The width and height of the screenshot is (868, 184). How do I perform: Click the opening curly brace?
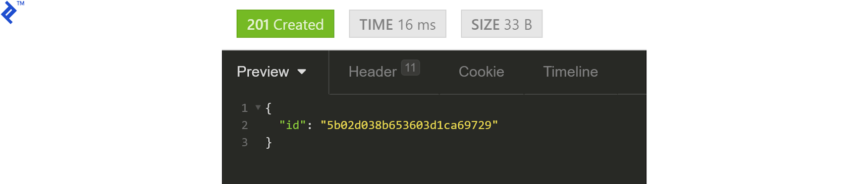268,108
